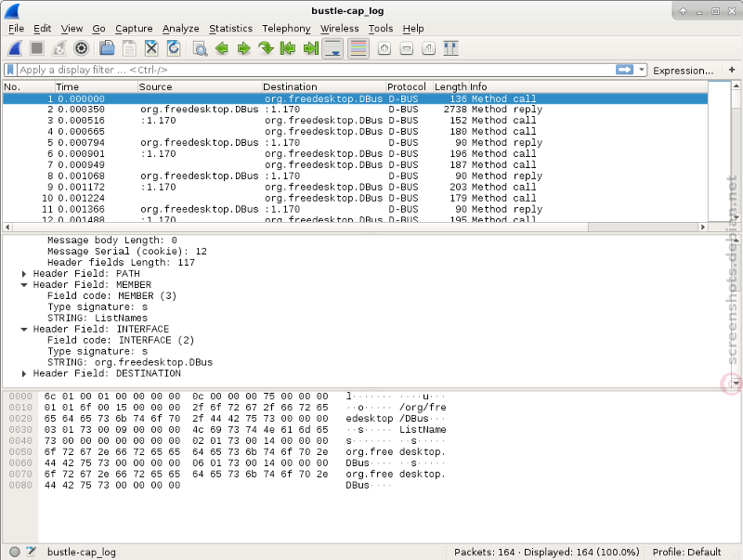Jump to the last packet

pos(310,48)
